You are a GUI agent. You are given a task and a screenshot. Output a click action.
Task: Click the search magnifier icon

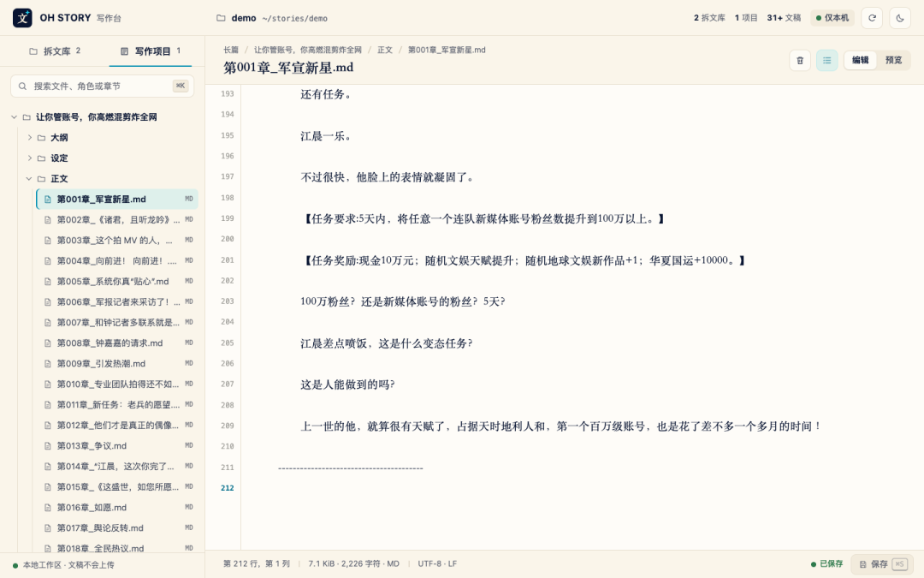[22, 86]
